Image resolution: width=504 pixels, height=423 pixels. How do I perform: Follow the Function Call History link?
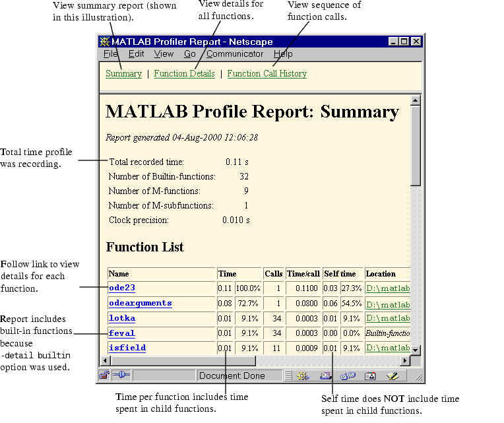pos(267,74)
